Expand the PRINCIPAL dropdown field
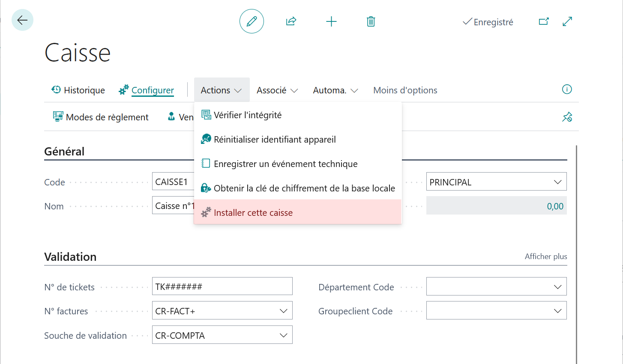623x364 pixels. tap(497, 182)
